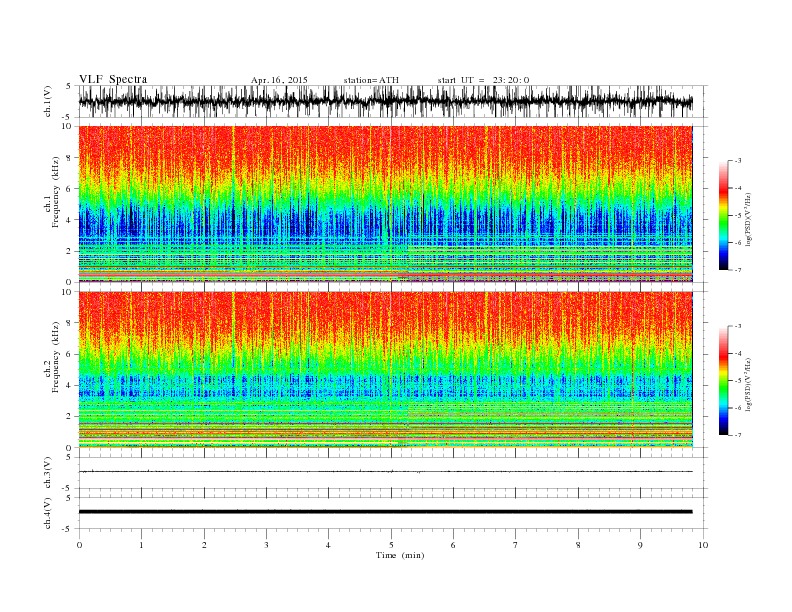Click time-axis tick label "8"

click(578, 545)
